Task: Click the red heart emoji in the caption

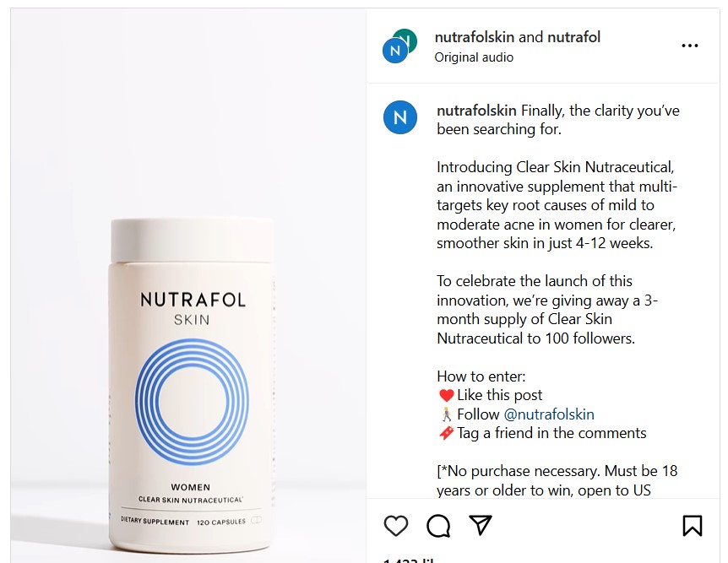Action: click(x=446, y=395)
